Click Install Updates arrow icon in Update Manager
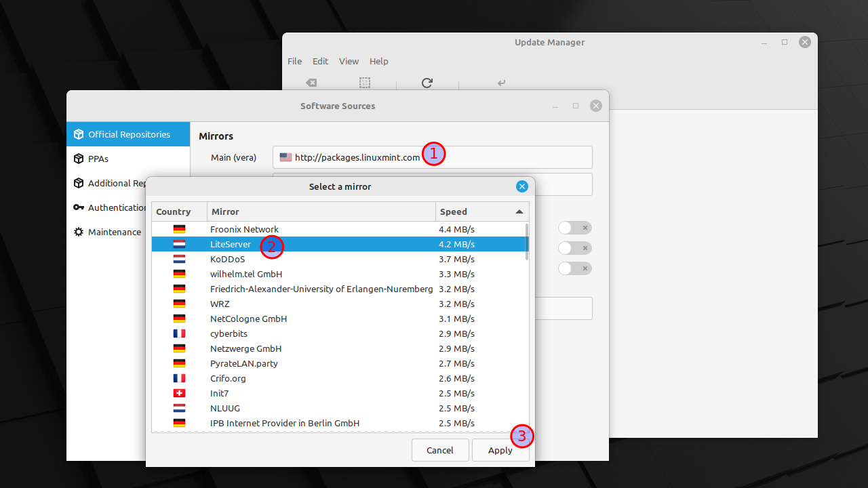The height and width of the screenshot is (488, 868). click(x=502, y=83)
